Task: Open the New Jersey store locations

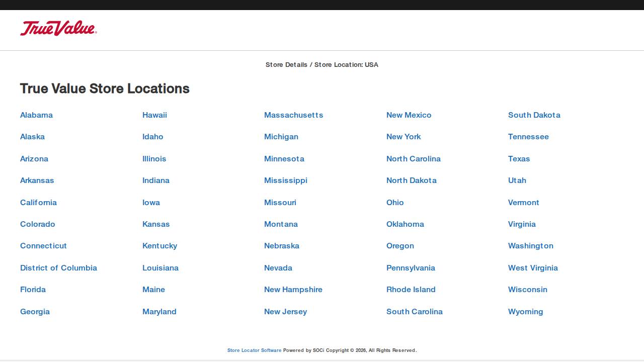Action: [x=285, y=311]
